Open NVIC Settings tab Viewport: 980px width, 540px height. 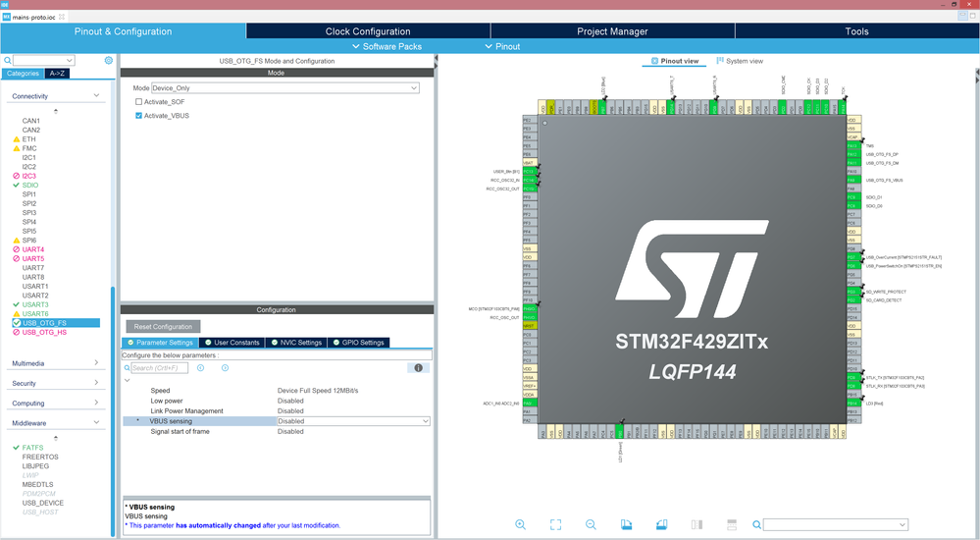click(296, 343)
